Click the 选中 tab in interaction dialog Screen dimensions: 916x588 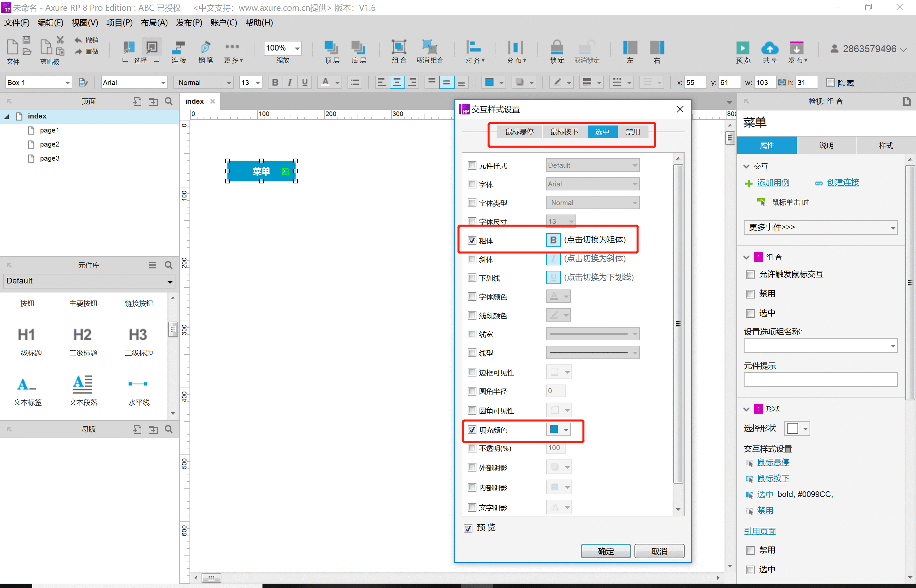[x=600, y=132]
